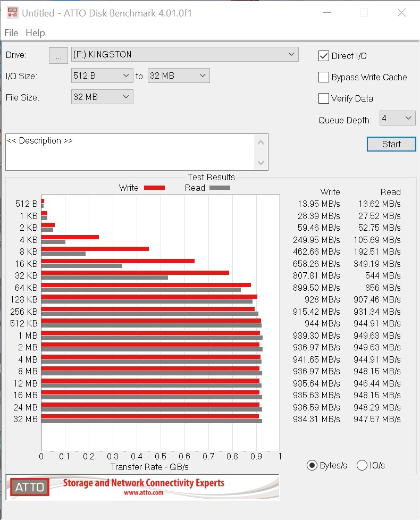Viewport: 420px width, 520px height.
Task: Uncheck the Direct I/O checkbox
Action: [324, 56]
